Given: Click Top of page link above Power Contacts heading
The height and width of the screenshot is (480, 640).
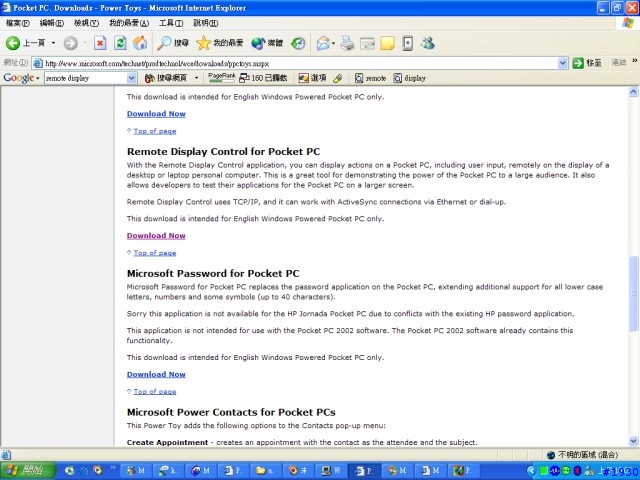Looking at the screenshot, I should coord(155,391).
